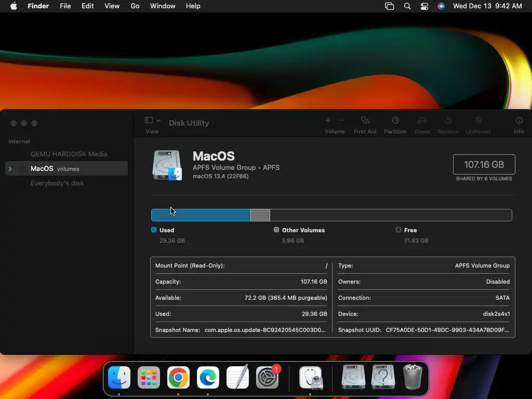Open Finder from the Dock
The image size is (532, 399).
(x=119, y=377)
